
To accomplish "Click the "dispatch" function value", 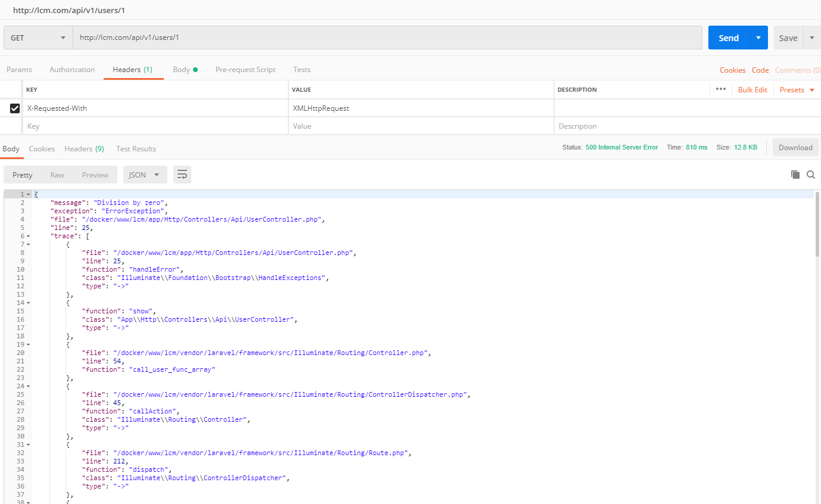I will pos(150,469).
